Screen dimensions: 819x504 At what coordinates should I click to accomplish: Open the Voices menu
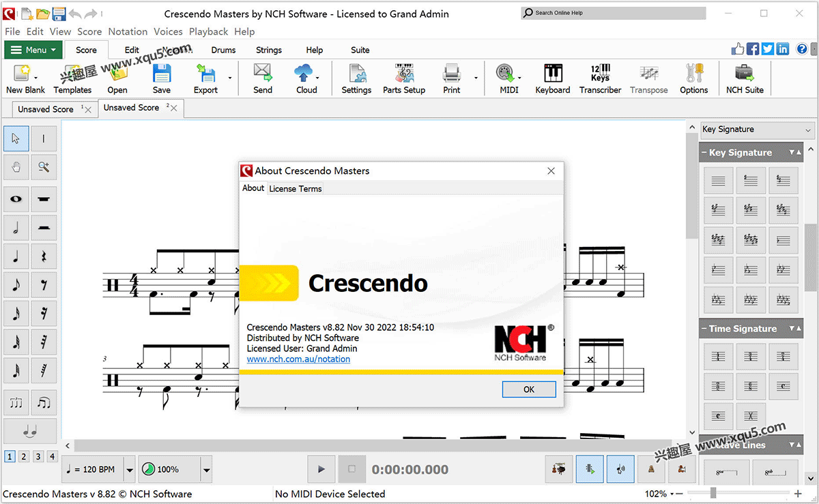168,31
